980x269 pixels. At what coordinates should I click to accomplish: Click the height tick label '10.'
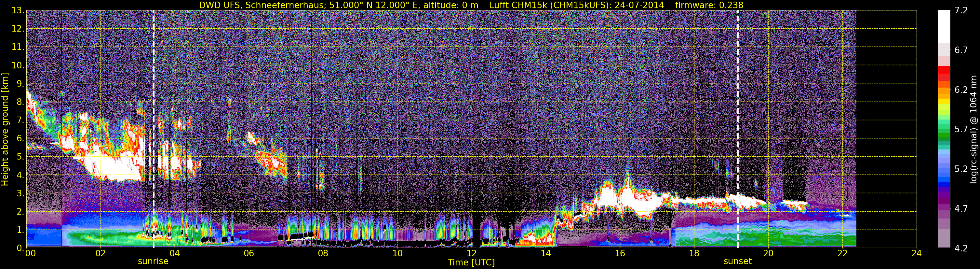[18, 65]
